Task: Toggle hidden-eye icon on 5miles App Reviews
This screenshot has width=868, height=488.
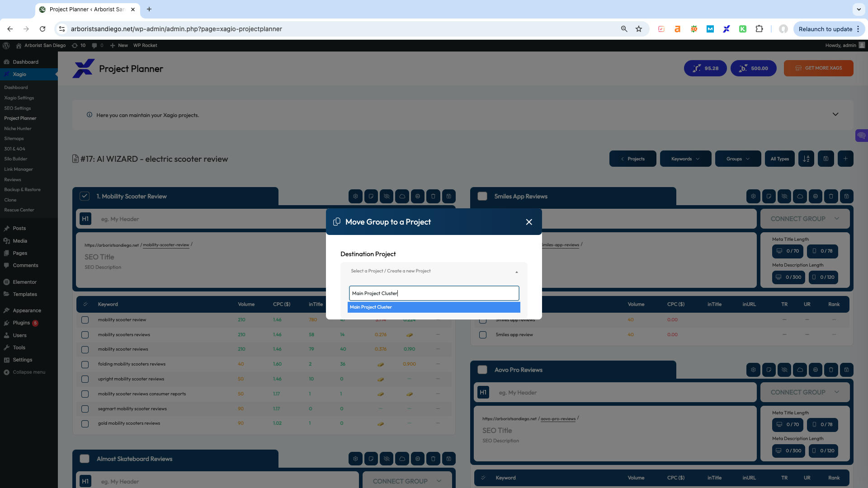Action: click(784, 197)
